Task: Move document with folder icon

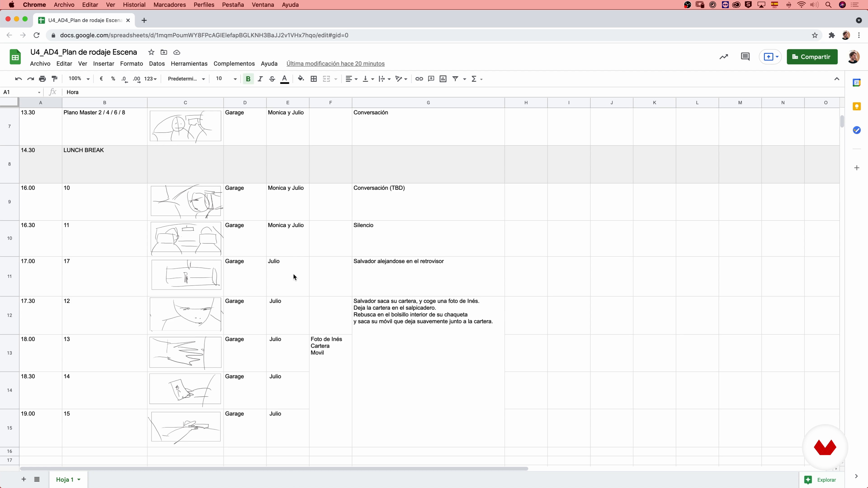Action: (x=164, y=52)
